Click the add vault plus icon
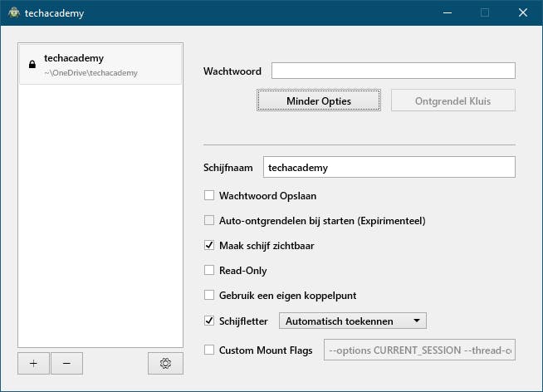This screenshot has height=392, width=543. (x=33, y=363)
